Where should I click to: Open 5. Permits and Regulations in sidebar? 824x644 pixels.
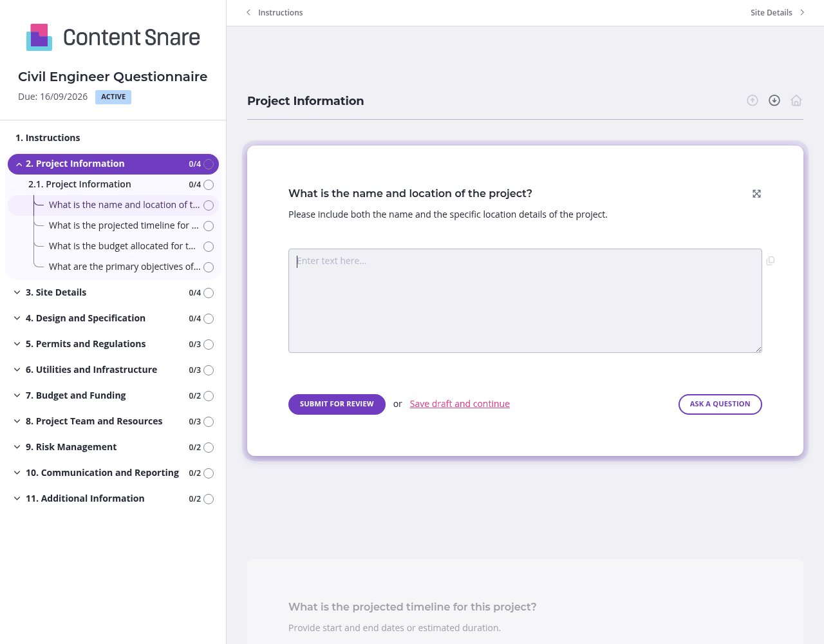click(86, 344)
